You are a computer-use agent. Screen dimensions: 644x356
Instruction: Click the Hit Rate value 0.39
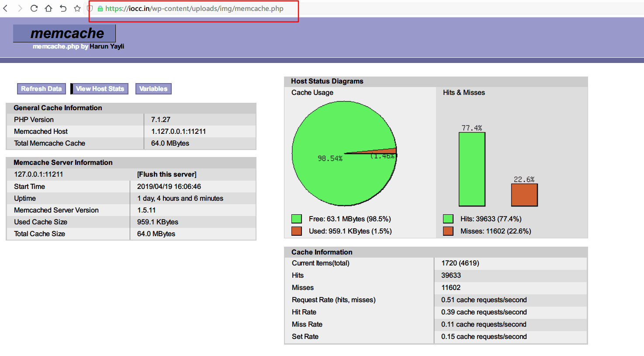coord(484,312)
